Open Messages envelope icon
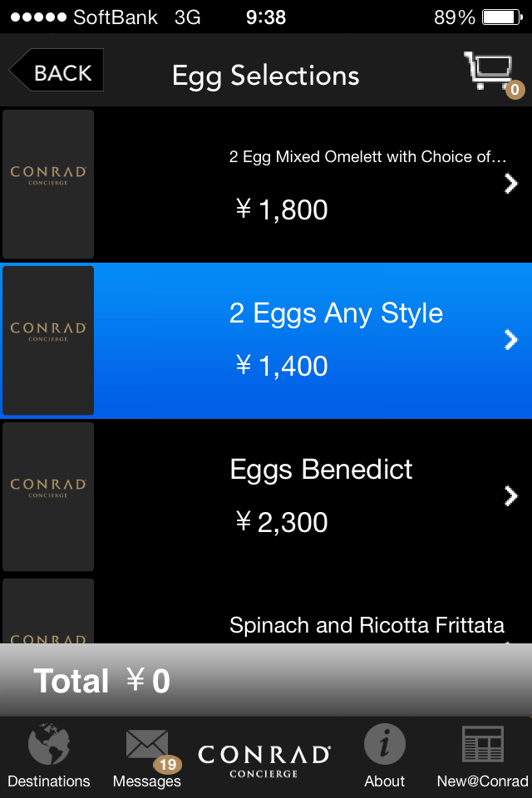This screenshot has width=532, height=798. (145, 745)
